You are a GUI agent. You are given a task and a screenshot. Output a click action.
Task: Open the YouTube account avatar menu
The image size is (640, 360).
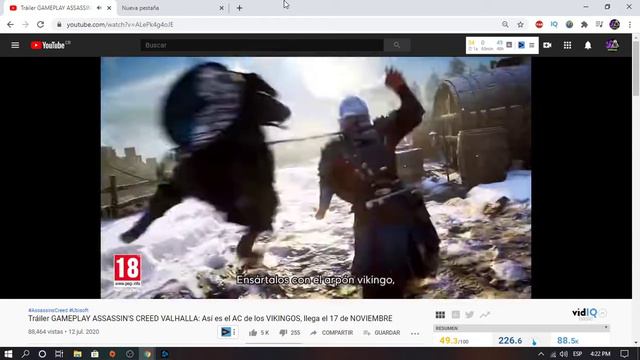click(x=612, y=45)
